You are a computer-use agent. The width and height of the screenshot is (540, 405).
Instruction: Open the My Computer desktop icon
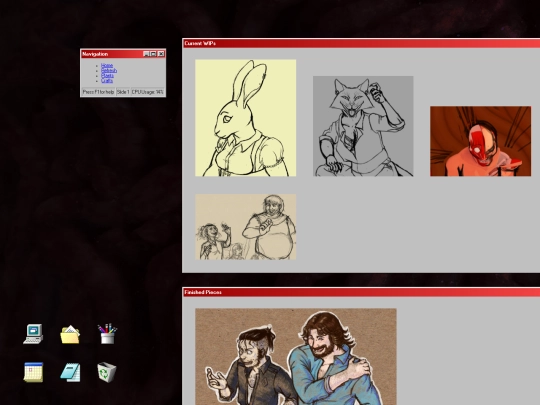click(x=33, y=334)
